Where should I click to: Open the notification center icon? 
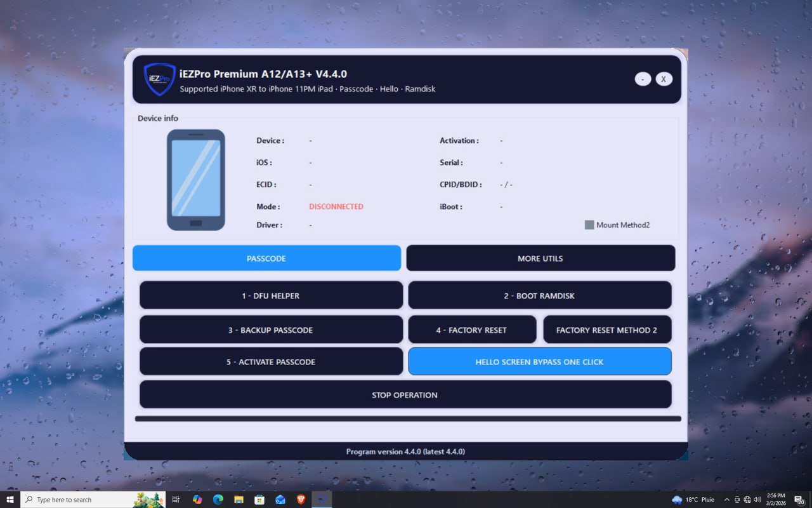(x=799, y=500)
